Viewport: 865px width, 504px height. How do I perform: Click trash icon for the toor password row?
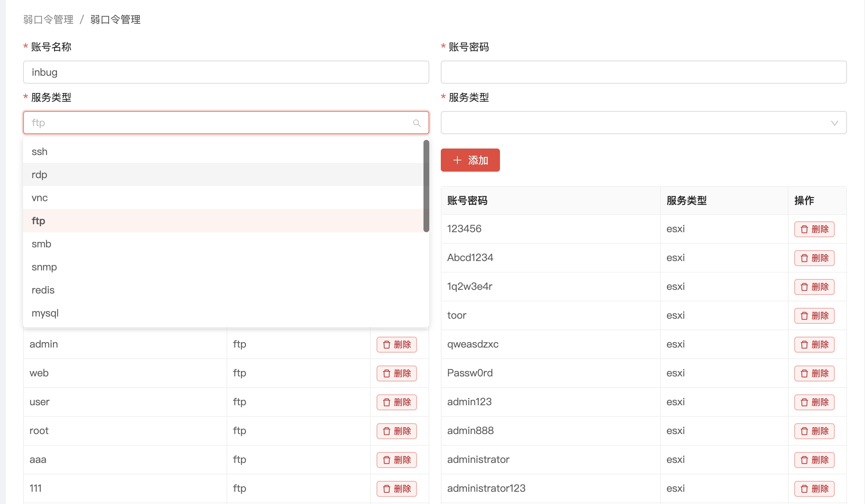(804, 316)
